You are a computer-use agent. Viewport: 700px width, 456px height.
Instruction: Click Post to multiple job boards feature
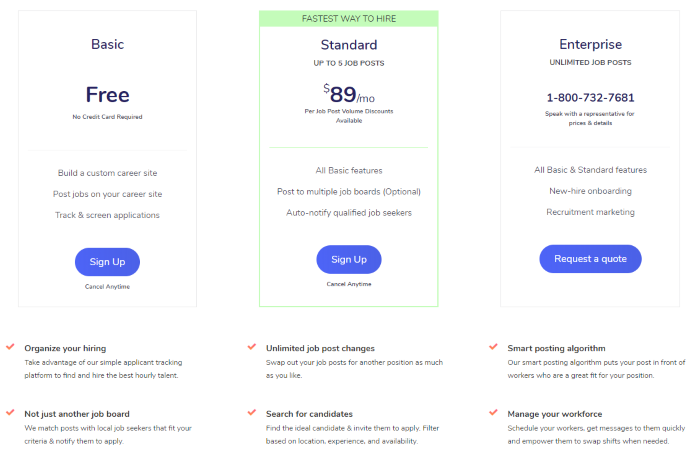pos(348,191)
